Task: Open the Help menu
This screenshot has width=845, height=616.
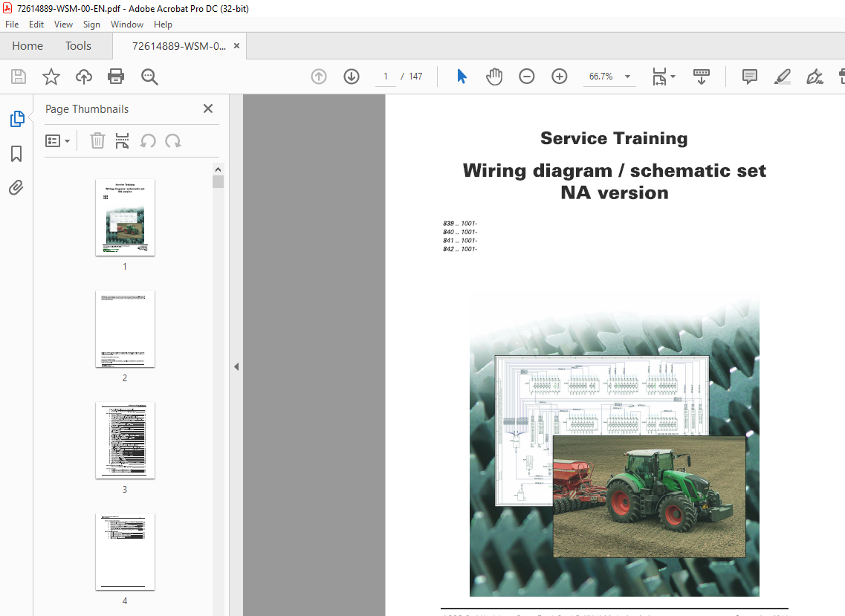Action: (x=163, y=25)
